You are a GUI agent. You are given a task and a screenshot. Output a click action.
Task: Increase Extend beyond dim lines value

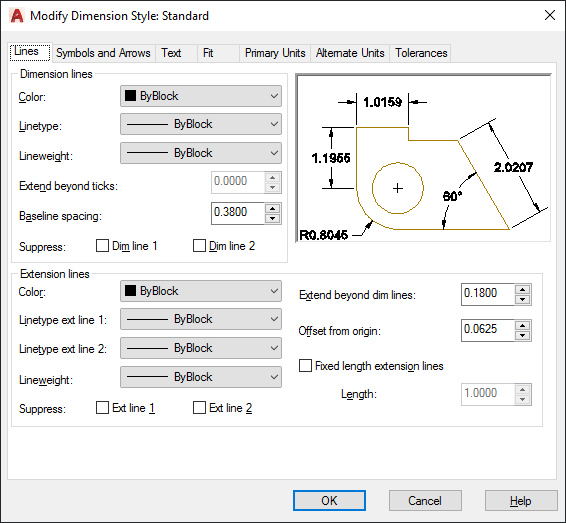click(522, 289)
